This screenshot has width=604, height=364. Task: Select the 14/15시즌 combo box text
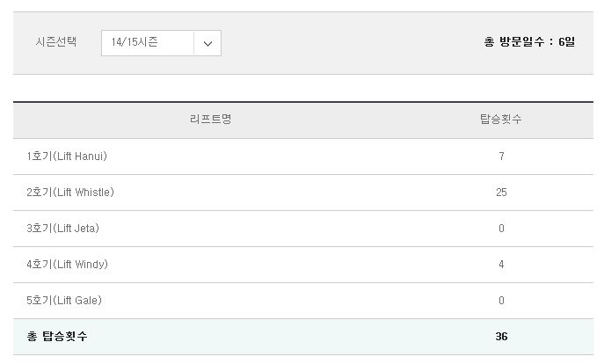[135, 42]
